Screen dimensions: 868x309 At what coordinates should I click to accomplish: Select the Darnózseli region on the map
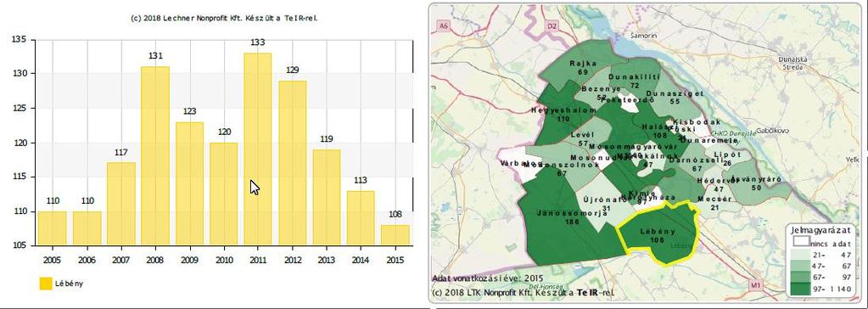coord(697,164)
